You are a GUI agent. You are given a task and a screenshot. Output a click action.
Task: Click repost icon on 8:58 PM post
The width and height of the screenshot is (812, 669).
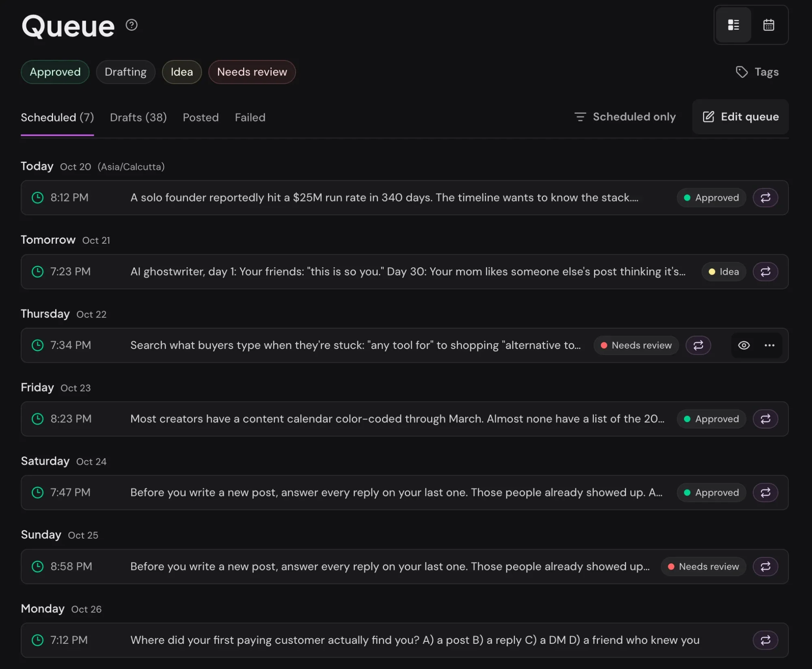click(765, 567)
